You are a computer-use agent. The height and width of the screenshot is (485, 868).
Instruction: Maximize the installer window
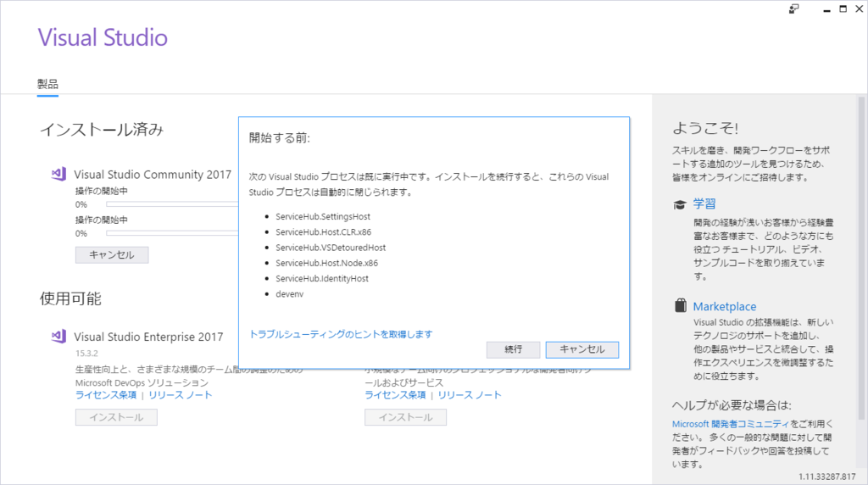(843, 8)
